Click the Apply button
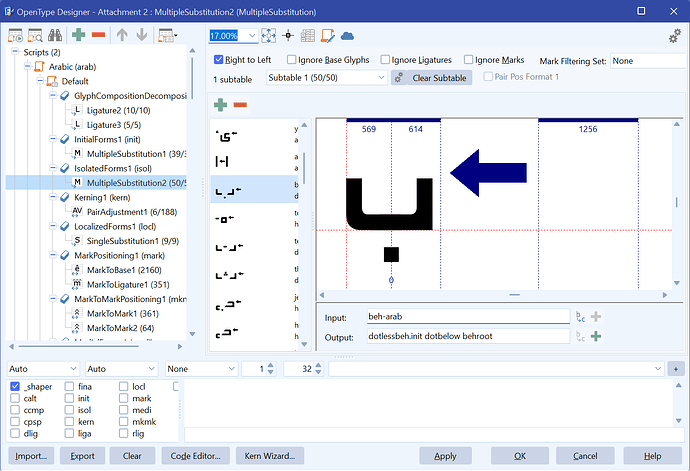Screen dimensions: 690x471 coord(445,456)
